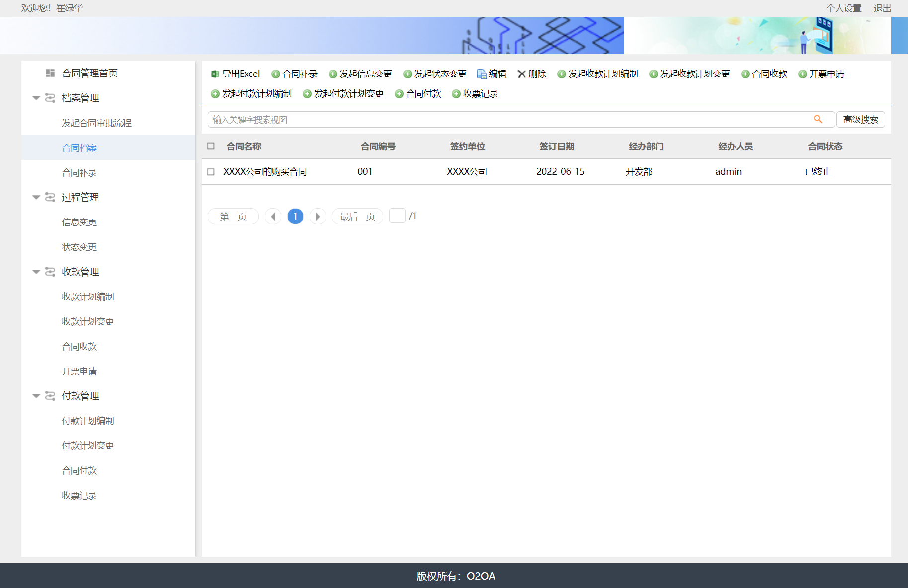This screenshot has height=588, width=908.
Task: Go to the previous page arrow
Action: (x=273, y=216)
